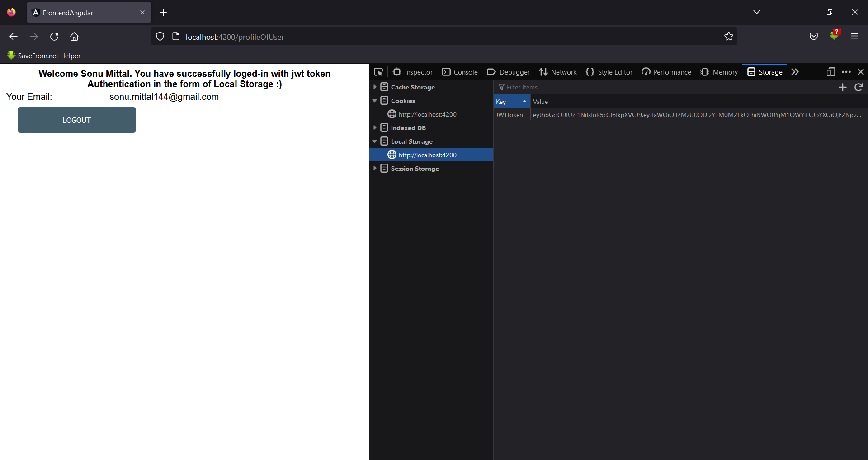Click the SaveFrom.net Helper bookmark

click(44, 56)
